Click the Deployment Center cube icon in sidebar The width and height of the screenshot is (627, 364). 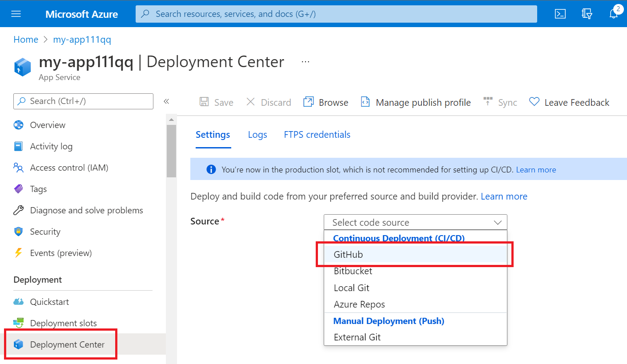(x=18, y=344)
